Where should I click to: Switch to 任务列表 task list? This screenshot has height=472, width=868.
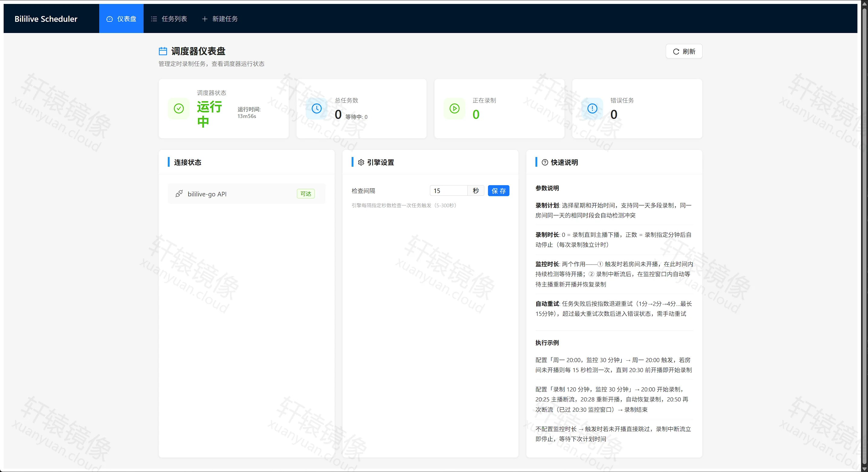click(169, 18)
